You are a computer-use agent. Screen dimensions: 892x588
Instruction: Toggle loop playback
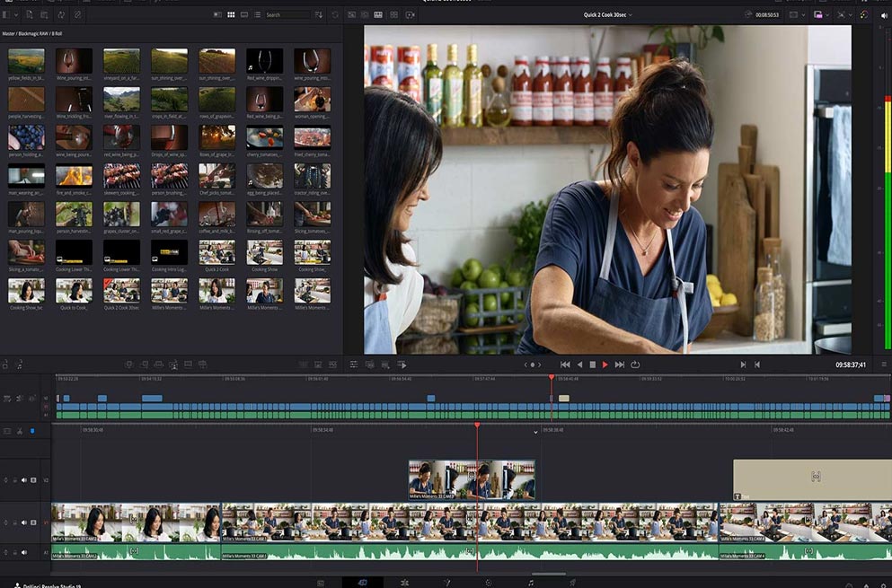(635, 364)
